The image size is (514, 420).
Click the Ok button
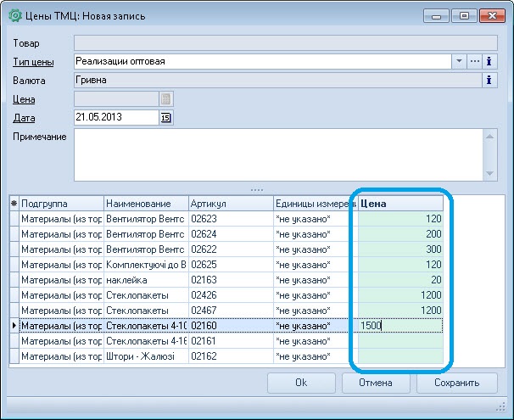[301, 383]
